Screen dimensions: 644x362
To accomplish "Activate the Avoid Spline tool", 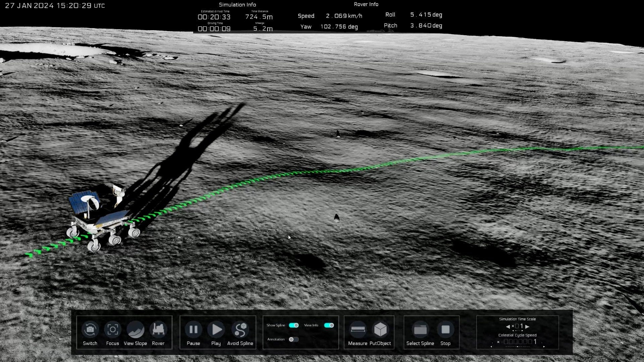I will click(x=240, y=330).
